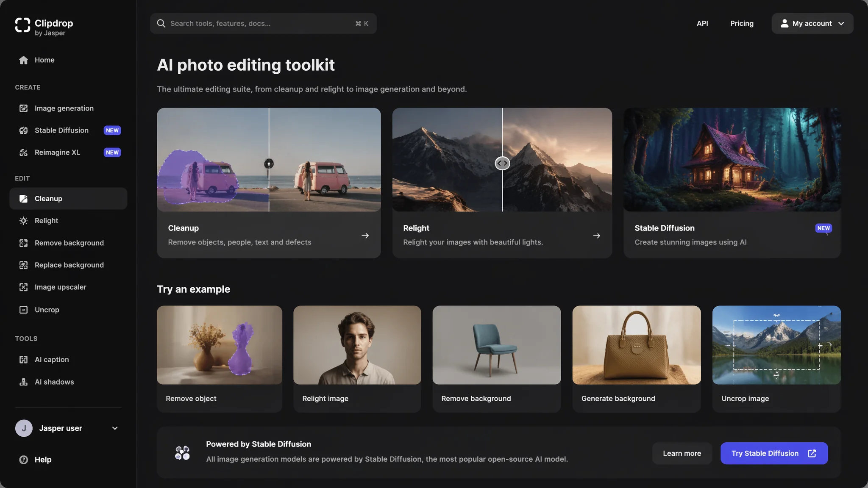
Task: Click the Jasper user avatar
Action: pyautogui.click(x=24, y=428)
